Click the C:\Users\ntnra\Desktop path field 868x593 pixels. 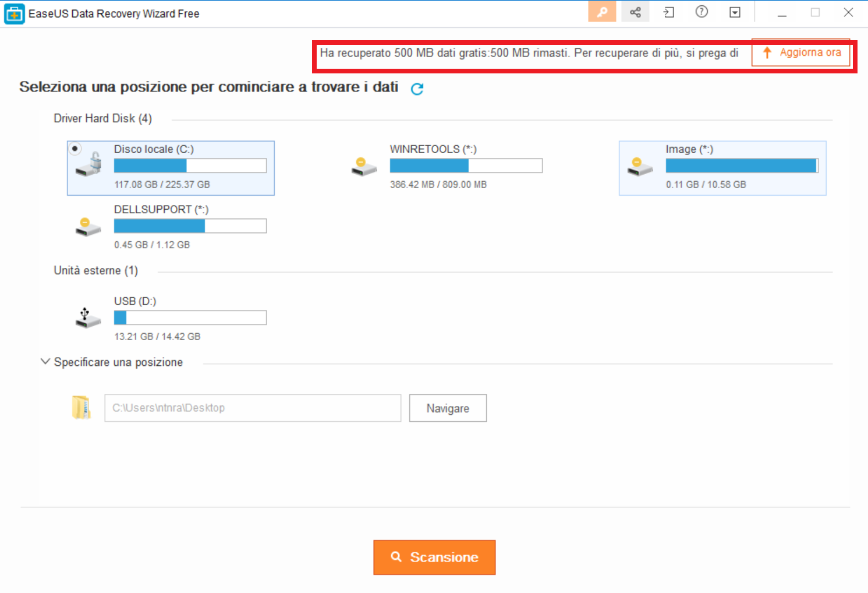[x=253, y=408]
